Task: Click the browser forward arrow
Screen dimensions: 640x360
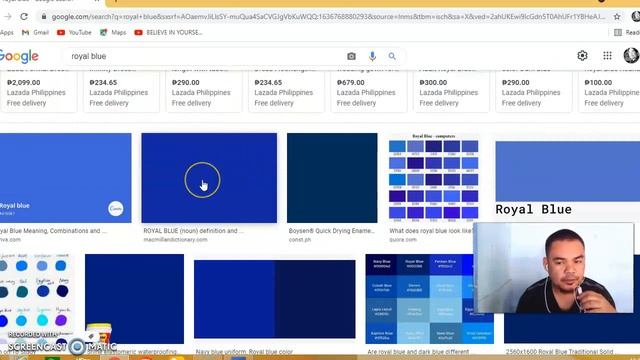Action: [8, 17]
